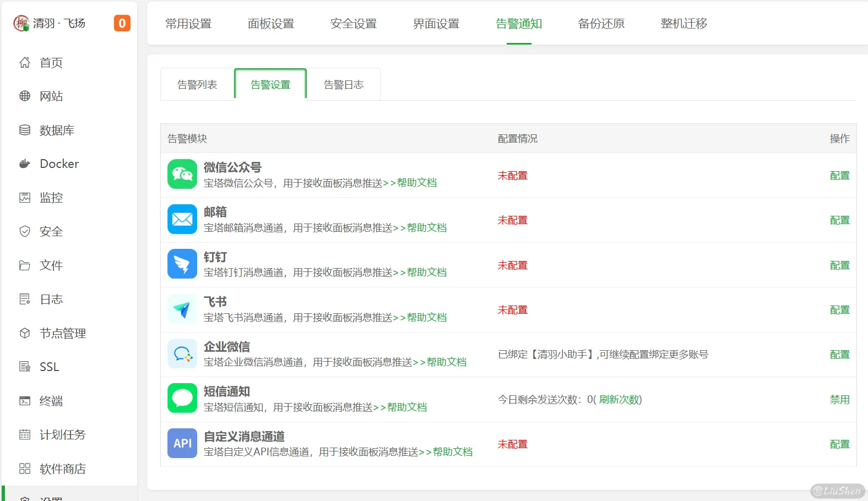
Task: Switch to 备份还原 tab
Action: click(x=601, y=24)
